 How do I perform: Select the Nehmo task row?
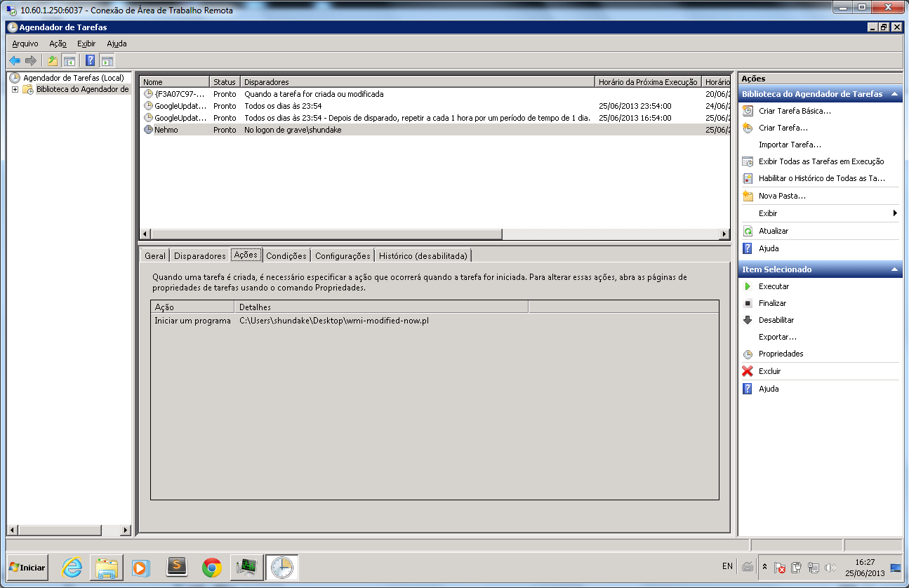coord(434,130)
